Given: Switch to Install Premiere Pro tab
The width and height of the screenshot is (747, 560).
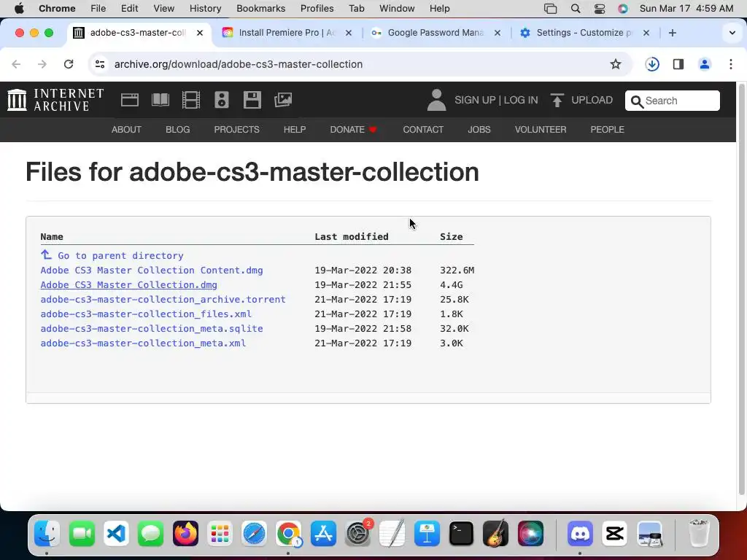Looking at the screenshot, I should 287,33.
